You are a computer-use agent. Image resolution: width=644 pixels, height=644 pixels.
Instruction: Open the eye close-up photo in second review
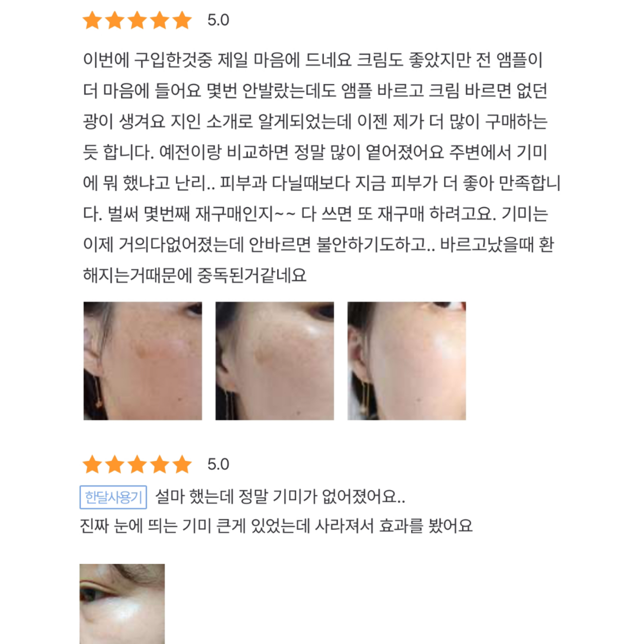[x=122, y=604]
